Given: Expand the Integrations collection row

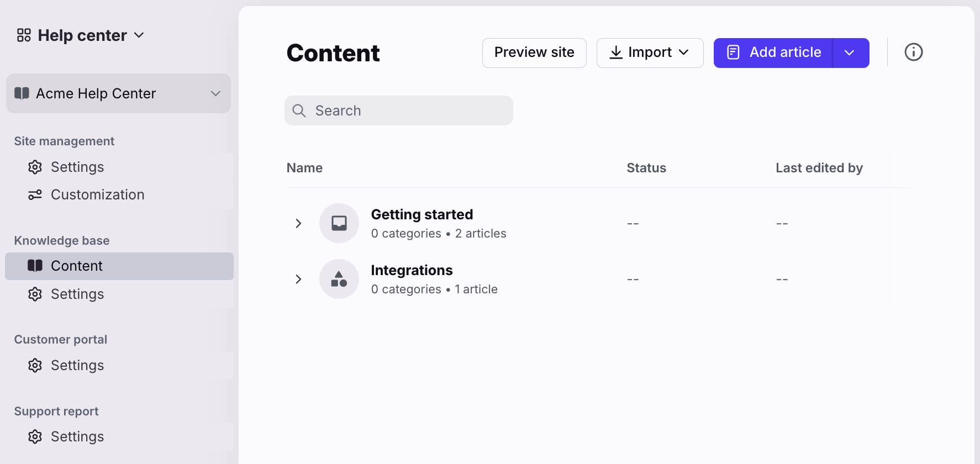Looking at the screenshot, I should 298,279.
